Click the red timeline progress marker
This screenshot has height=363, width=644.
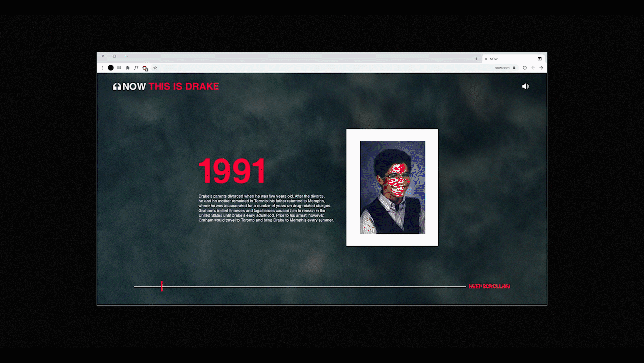click(161, 286)
